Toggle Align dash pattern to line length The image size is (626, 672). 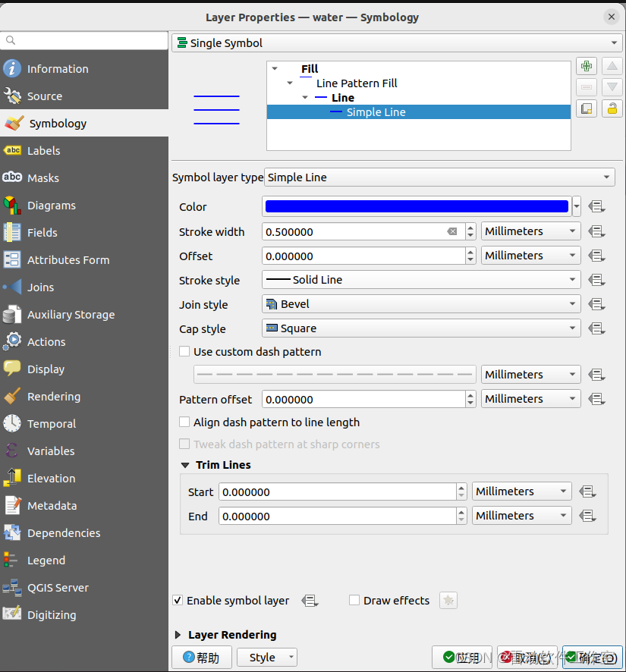point(184,422)
